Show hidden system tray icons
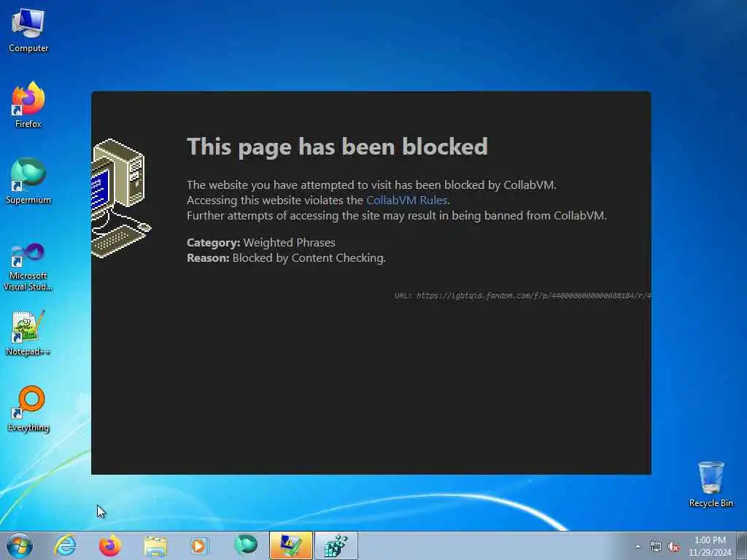Viewport: 747px width, 560px height. 638,547
